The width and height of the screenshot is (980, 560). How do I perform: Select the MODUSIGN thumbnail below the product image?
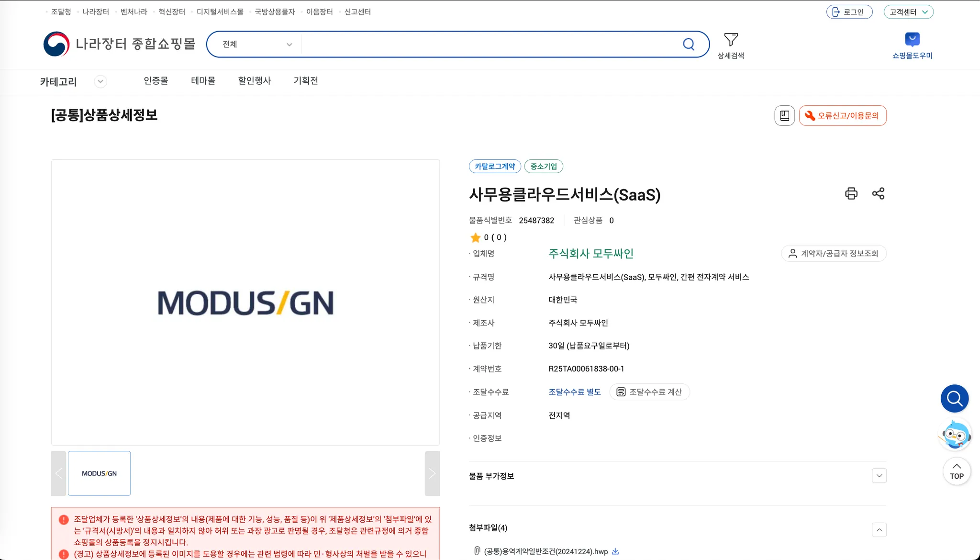pos(99,473)
